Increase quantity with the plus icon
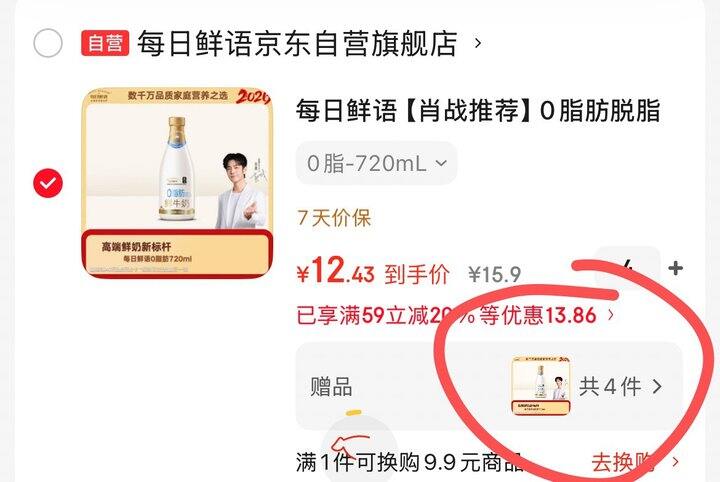 coord(675,268)
